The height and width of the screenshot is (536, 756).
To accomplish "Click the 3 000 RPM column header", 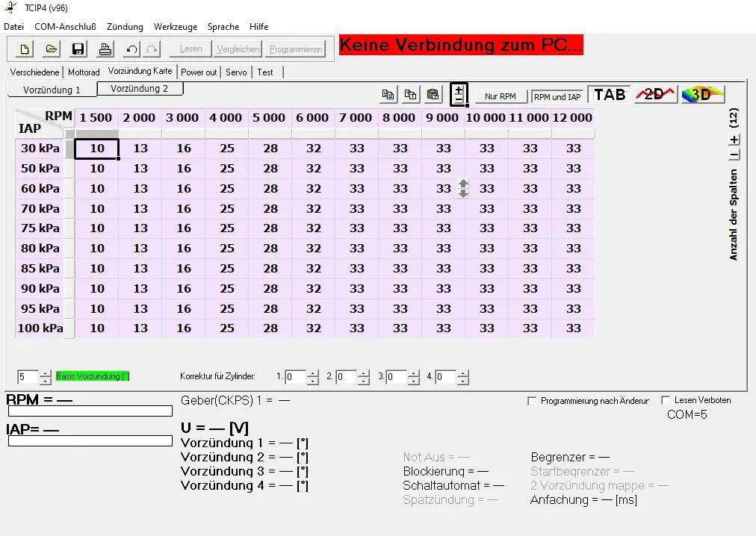I will click(x=183, y=118).
